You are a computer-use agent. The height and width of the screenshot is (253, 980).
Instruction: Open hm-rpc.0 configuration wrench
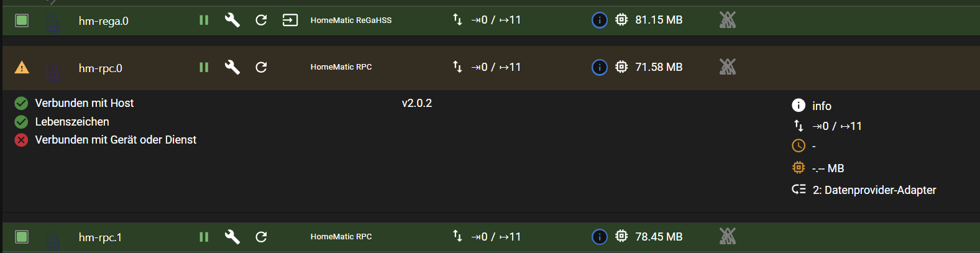[232, 67]
